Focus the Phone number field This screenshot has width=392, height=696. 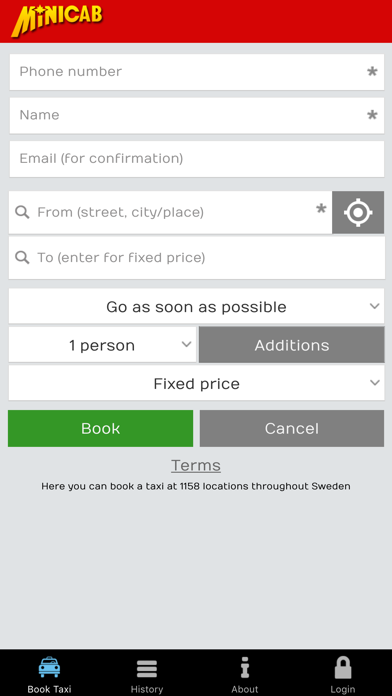click(x=197, y=72)
